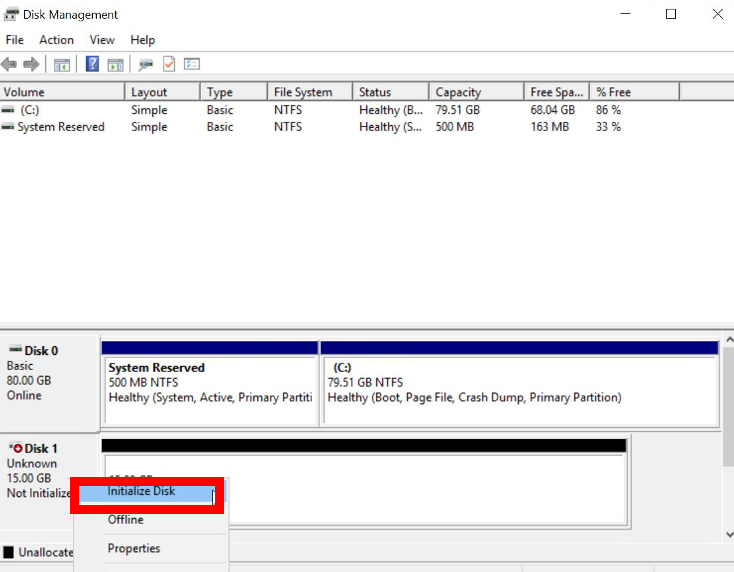Image resolution: width=734 pixels, height=572 pixels.
Task: Open Properties from the context menu
Action: click(x=133, y=548)
